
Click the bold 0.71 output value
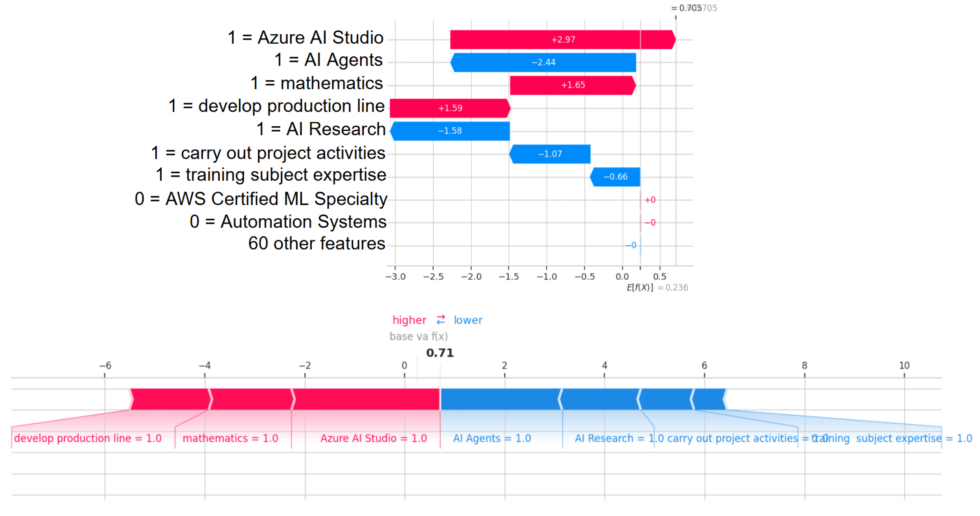tap(440, 353)
